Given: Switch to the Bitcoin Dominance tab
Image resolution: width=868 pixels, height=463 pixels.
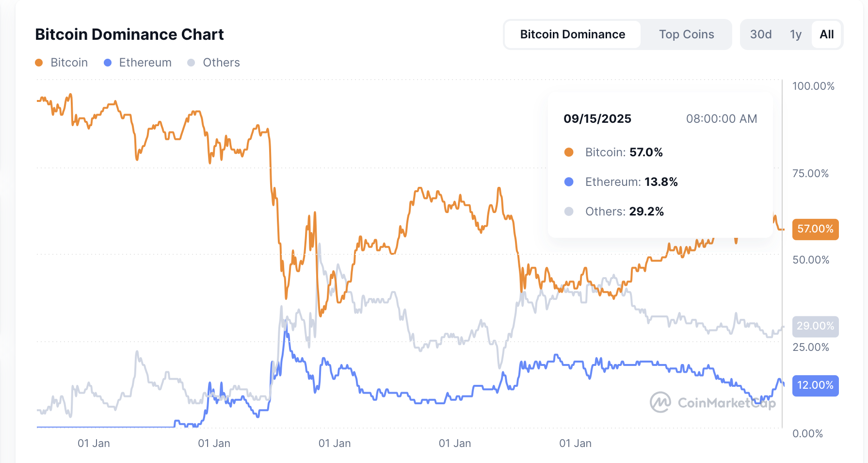Looking at the screenshot, I should 572,34.
